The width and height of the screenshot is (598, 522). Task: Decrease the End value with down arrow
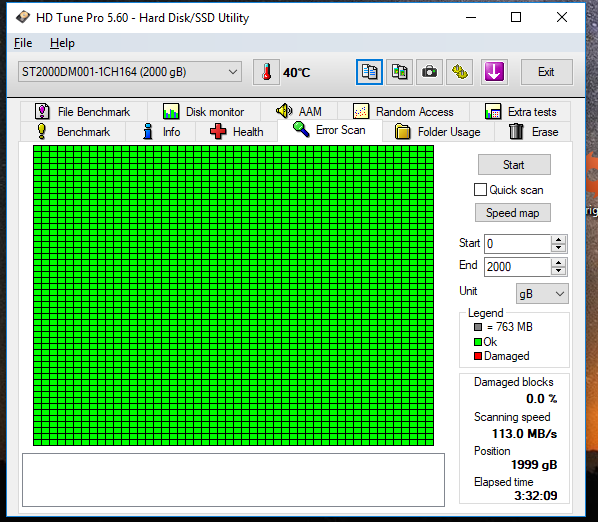tap(559, 271)
